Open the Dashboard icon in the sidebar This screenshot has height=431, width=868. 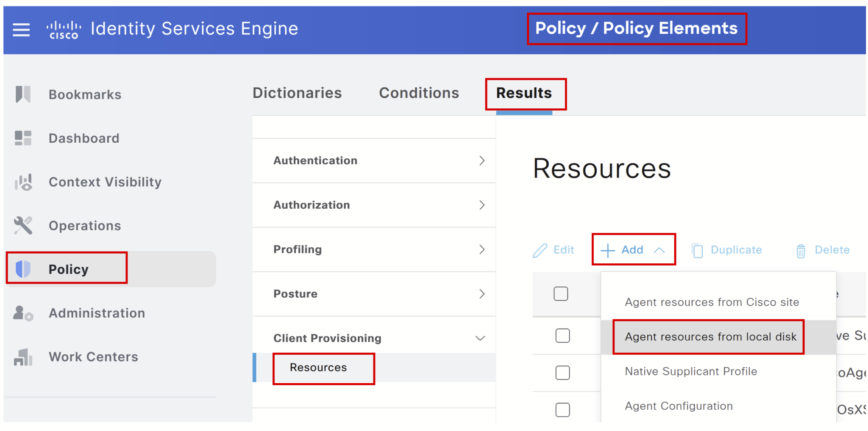coord(23,138)
